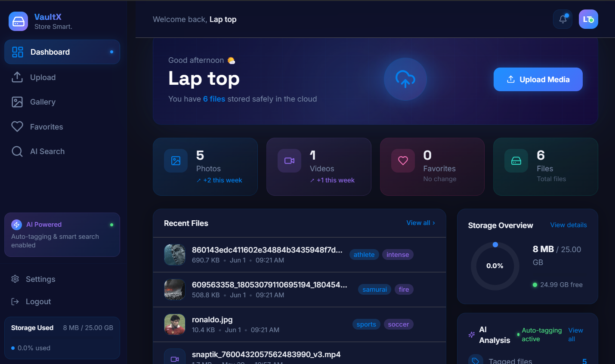Screen dimensions: 615x364
Task: Click the snaptik_7600432057562483990_v3.mp4 file name
Action: [x=266, y=355]
